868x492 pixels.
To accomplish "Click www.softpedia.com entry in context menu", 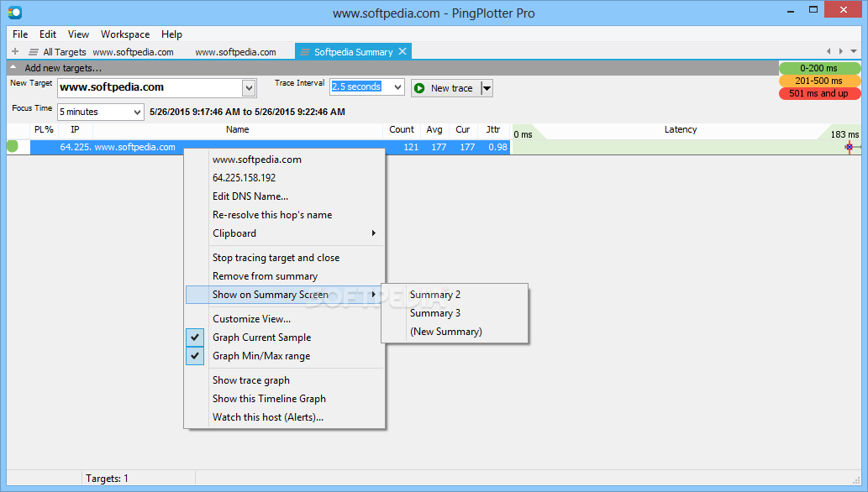I will pos(257,160).
